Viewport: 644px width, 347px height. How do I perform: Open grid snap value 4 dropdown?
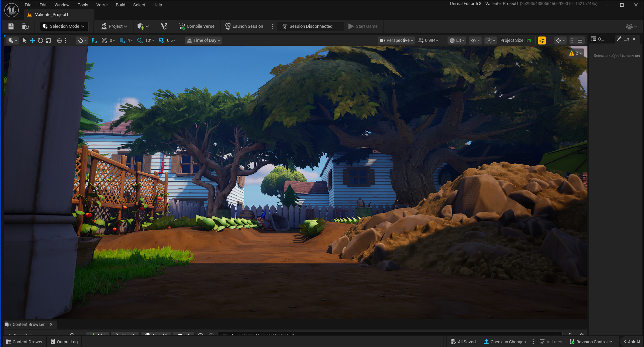pyautogui.click(x=130, y=40)
